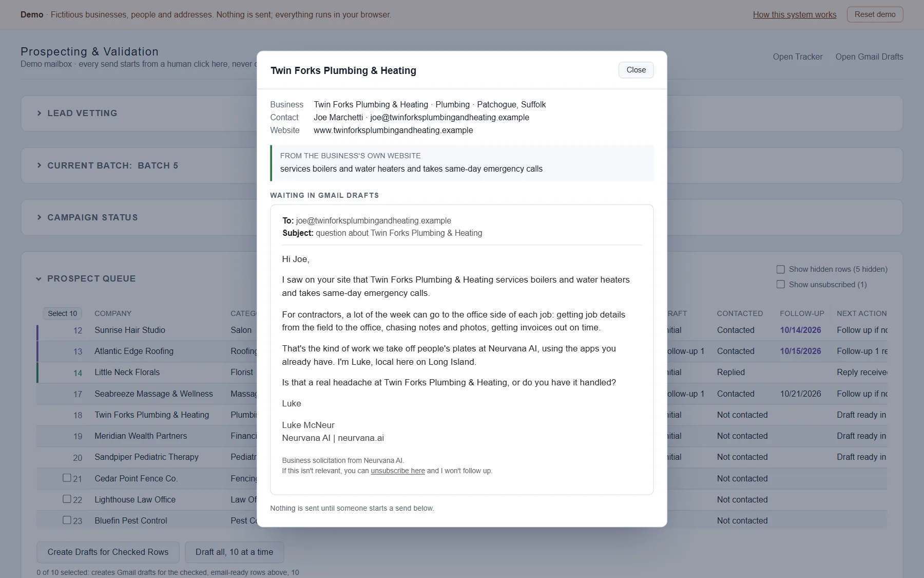This screenshot has width=924, height=578.
Task: Click the Replied status for Little Neck Florals
Action: (x=730, y=372)
